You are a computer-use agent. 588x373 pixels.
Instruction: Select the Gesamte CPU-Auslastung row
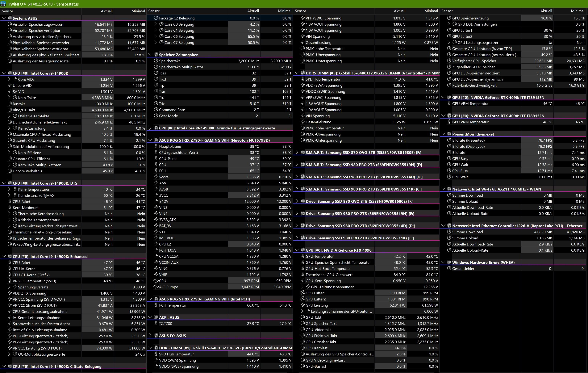73,140
